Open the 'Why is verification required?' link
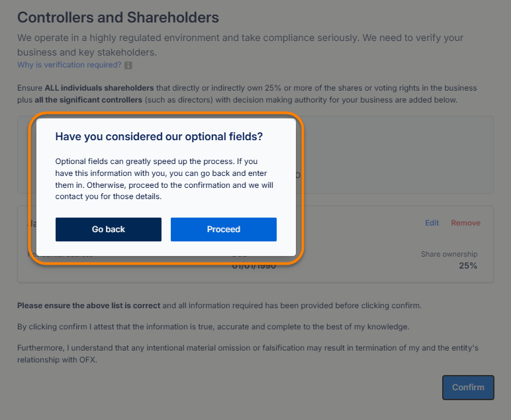 [x=69, y=65]
